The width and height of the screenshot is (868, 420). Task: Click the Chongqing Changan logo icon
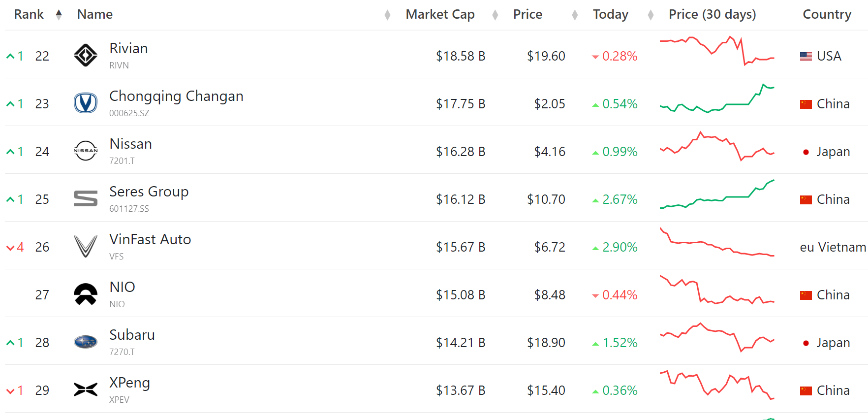tap(86, 103)
